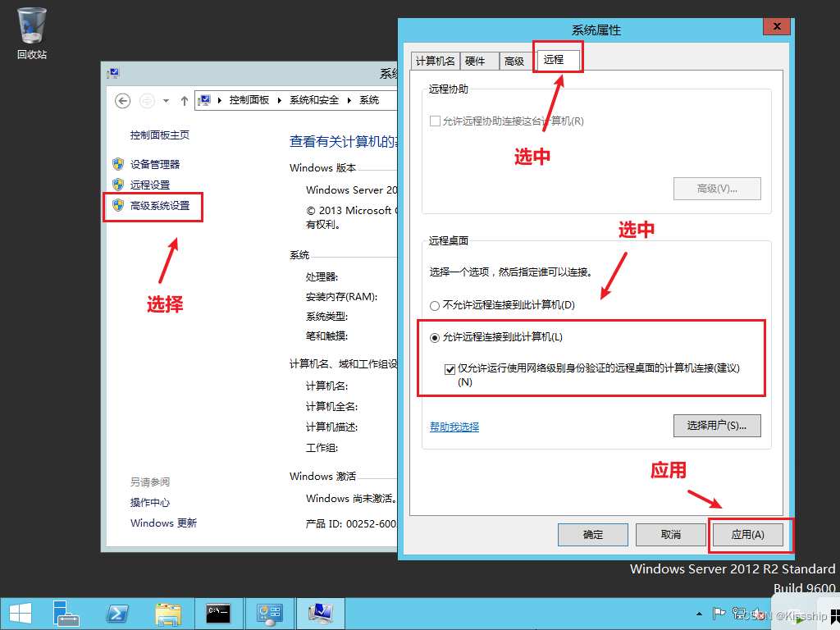Click shield icon beside 高级系统设置
Image resolution: width=840 pixels, height=630 pixels.
click(118, 205)
